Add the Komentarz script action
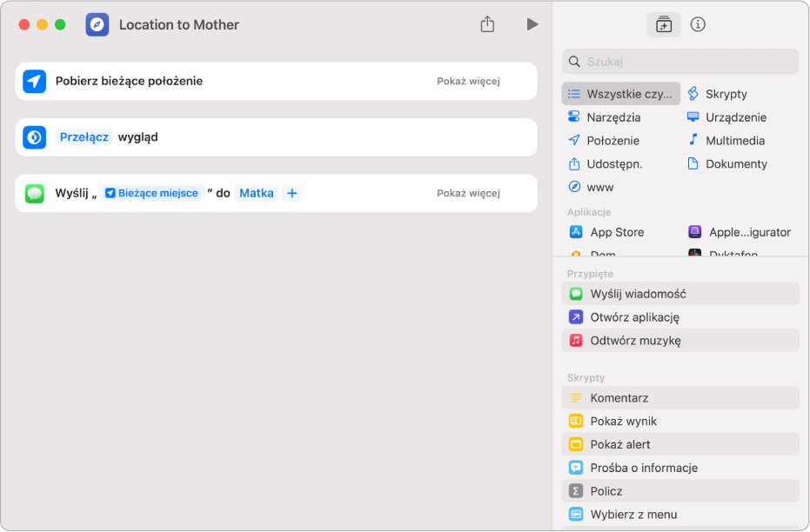 click(680, 397)
